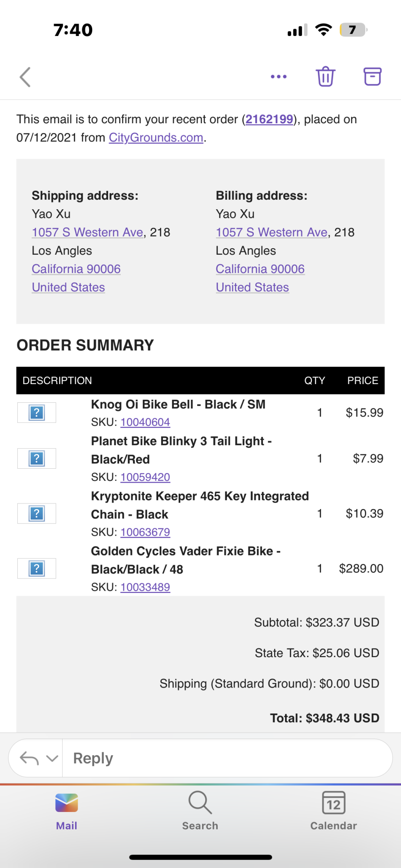Open the Search tab
This screenshot has width=401, height=868.
tap(200, 810)
